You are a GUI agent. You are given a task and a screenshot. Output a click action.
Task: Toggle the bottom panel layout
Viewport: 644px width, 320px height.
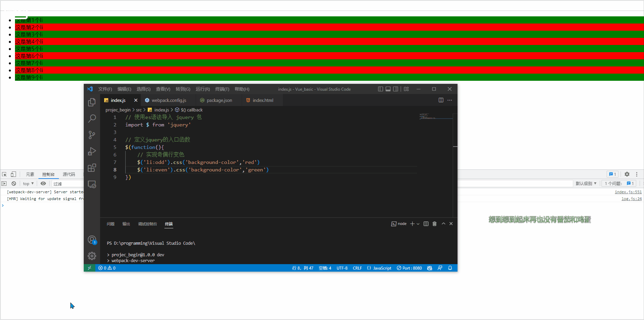coord(388,89)
